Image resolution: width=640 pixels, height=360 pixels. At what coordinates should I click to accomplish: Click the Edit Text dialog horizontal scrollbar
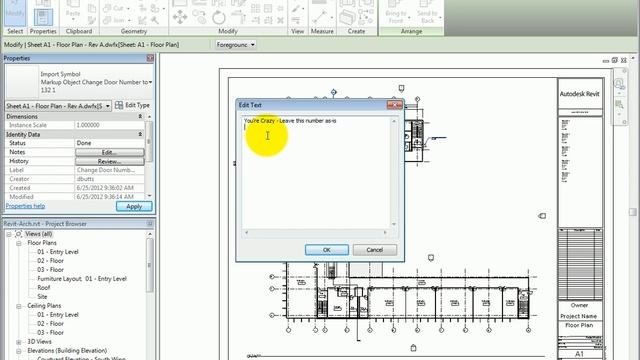[x=316, y=233]
